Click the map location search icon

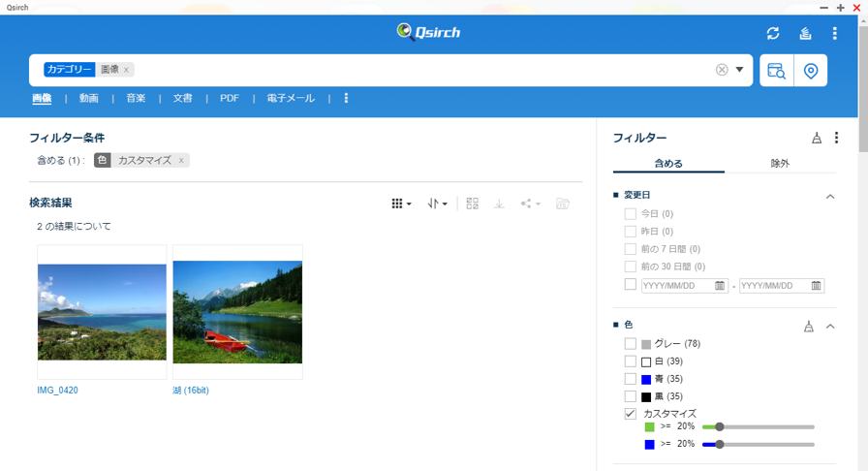click(811, 71)
